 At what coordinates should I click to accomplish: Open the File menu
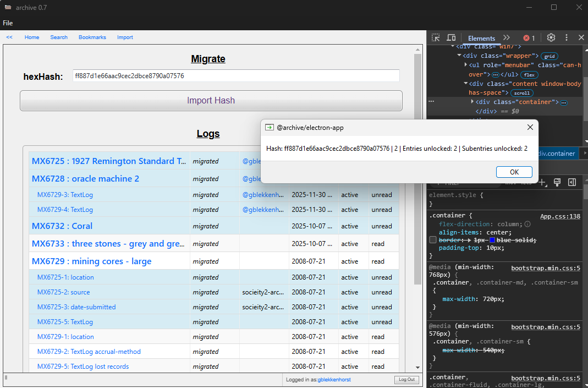click(x=8, y=23)
